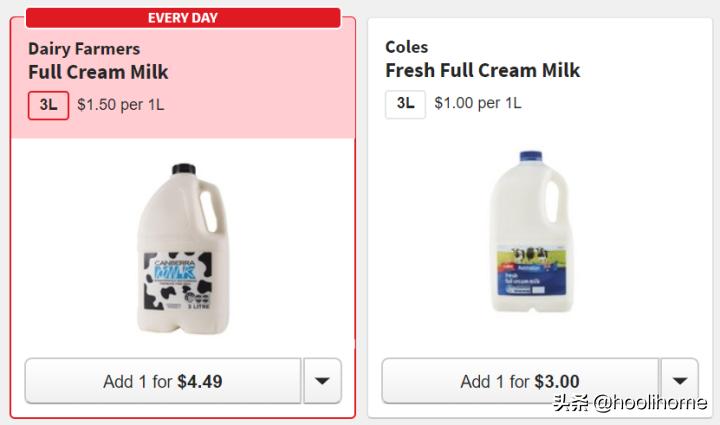Click the Dairy Farmers milk bottle image

point(183,248)
